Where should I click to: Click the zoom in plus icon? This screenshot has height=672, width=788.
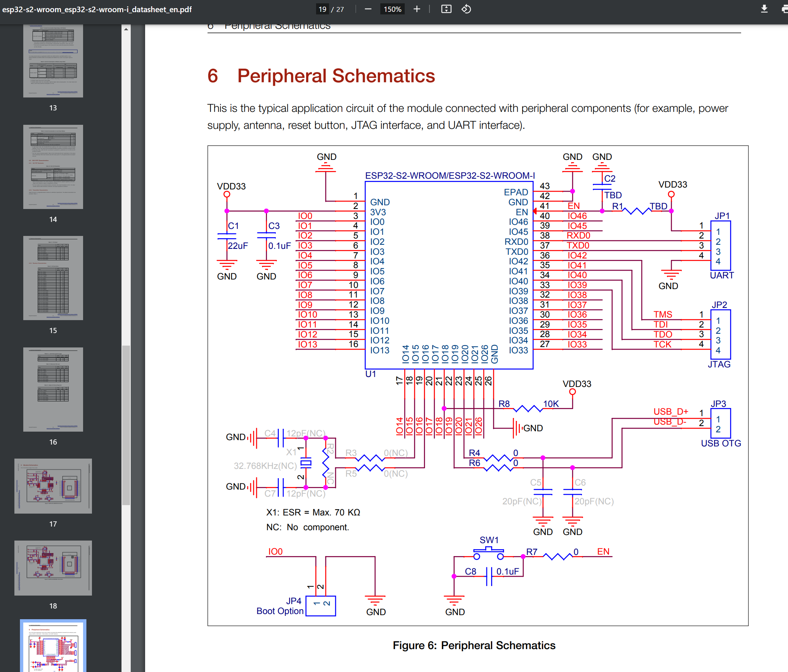417,9
